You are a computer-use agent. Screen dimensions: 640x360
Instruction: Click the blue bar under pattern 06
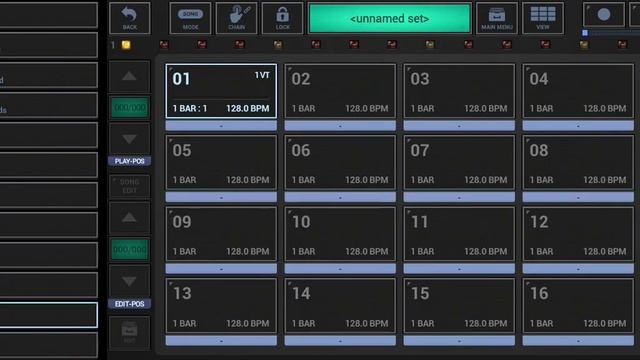340,197
